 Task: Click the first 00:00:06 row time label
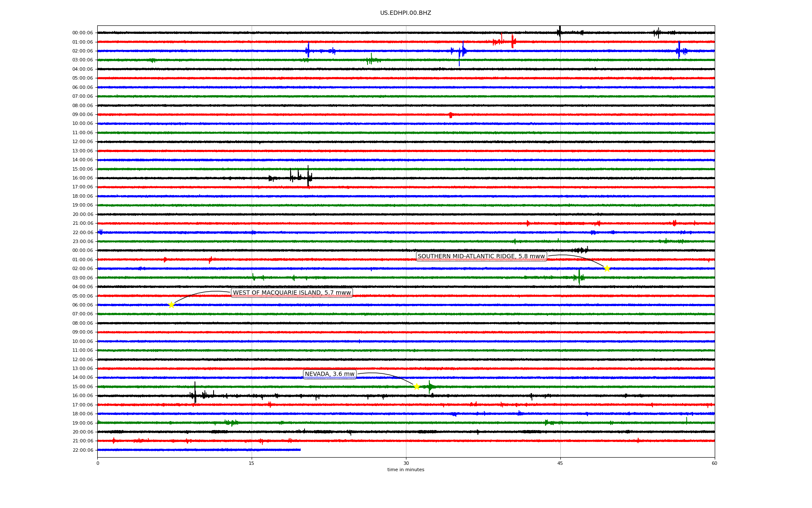82,33
